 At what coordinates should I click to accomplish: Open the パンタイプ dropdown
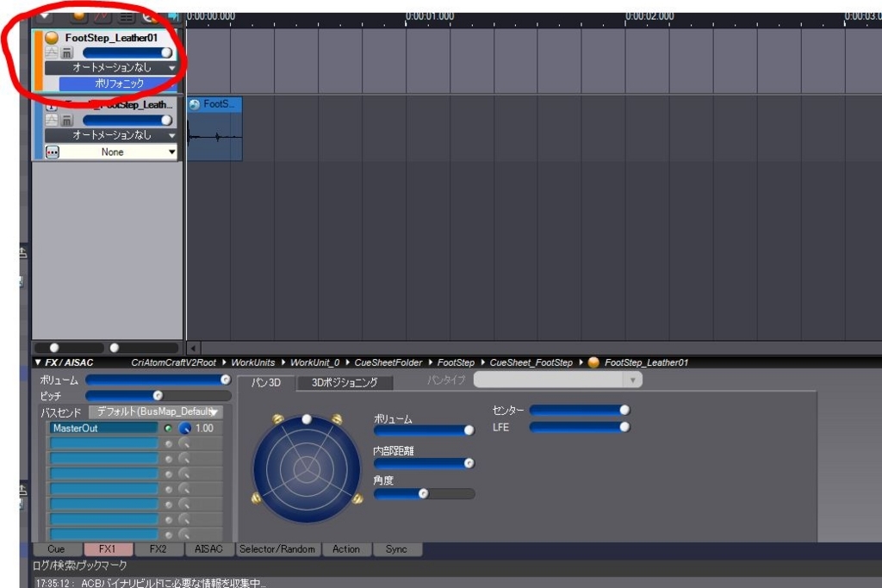pyautogui.click(x=557, y=380)
